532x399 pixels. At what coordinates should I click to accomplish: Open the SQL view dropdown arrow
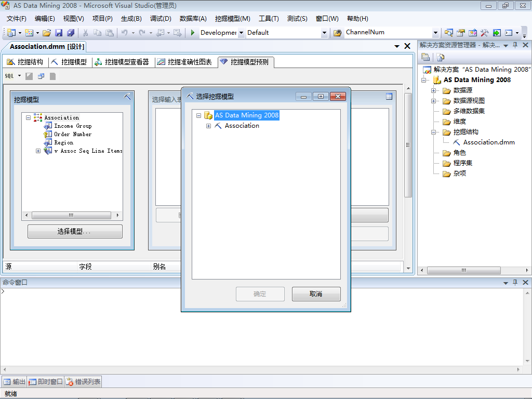(19, 76)
